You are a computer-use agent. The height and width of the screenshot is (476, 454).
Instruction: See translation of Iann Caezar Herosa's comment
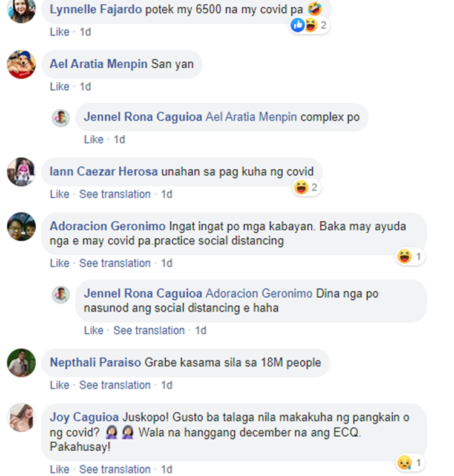point(115,194)
